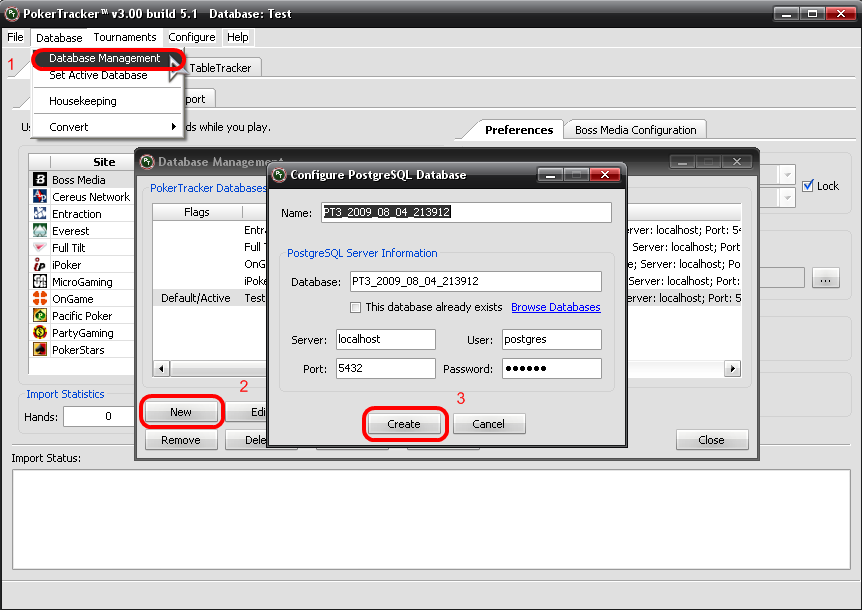Click the Full Tilt site icon
This screenshot has height=610, width=862.
pyautogui.click(x=40, y=247)
